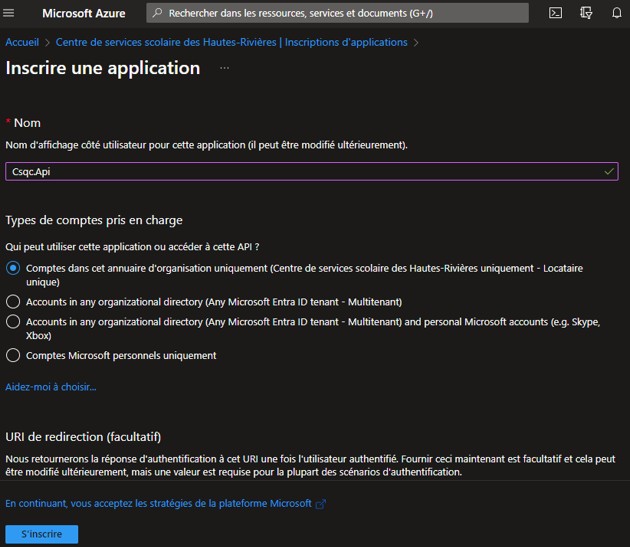Click the green validation checkmark in the Nom field
Image resolution: width=630 pixels, height=547 pixels.
tap(609, 172)
